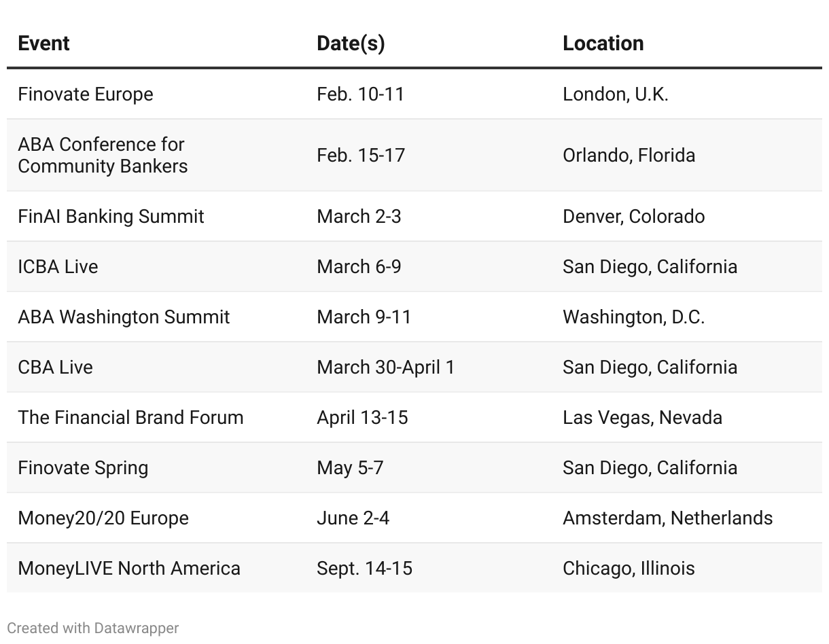829x644 pixels.
Task: Click the FinAI Banking Summit row
Action: tap(414, 217)
